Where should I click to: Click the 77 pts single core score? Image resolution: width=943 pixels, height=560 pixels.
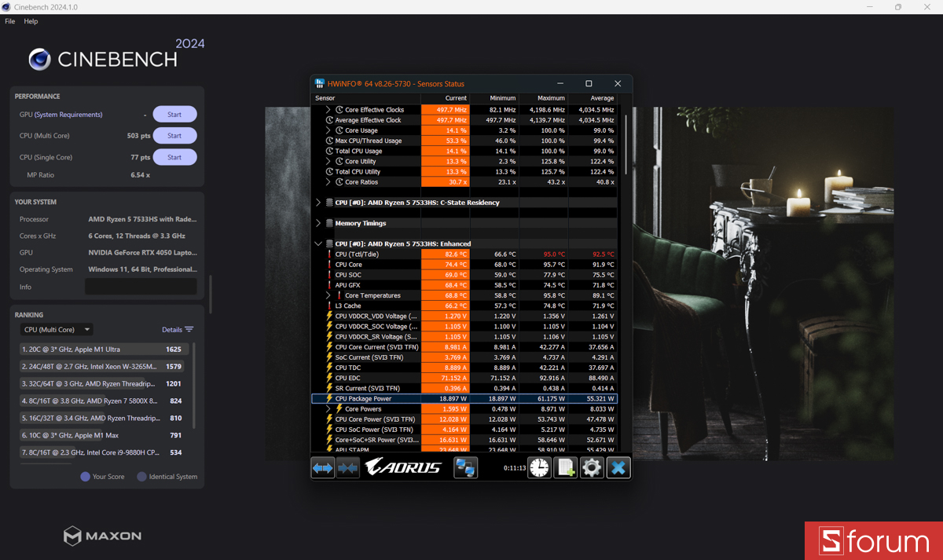coord(141,157)
